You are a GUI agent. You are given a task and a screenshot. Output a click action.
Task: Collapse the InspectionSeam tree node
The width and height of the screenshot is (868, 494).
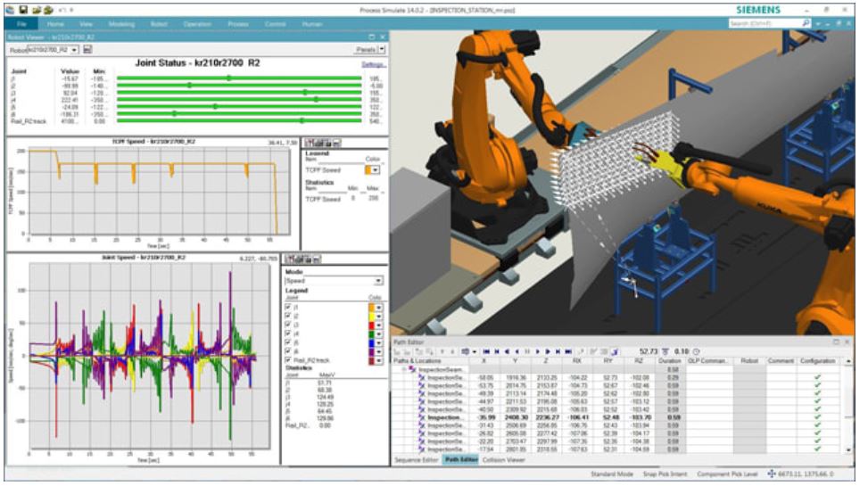pyautogui.click(x=404, y=369)
